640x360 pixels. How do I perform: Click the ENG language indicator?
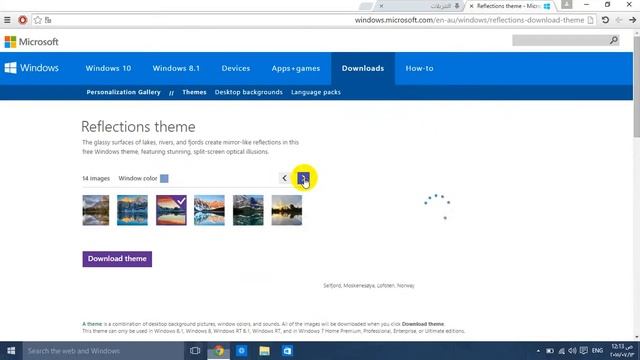597,351
